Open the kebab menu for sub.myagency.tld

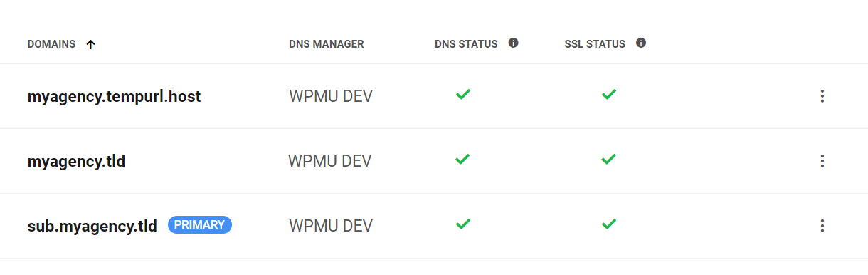pyautogui.click(x=822, y=226)
